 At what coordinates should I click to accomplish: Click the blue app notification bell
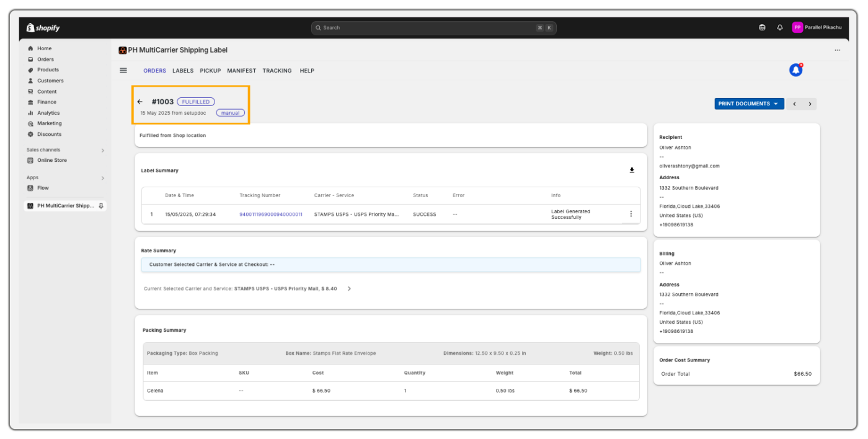click(x=795, y=71)
